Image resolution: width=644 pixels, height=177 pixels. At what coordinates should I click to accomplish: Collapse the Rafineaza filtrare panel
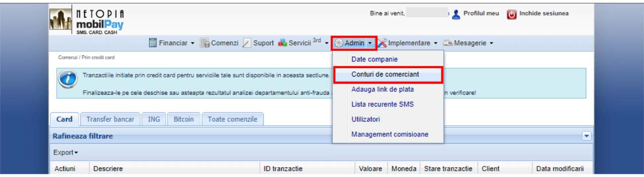coord(587,136)
